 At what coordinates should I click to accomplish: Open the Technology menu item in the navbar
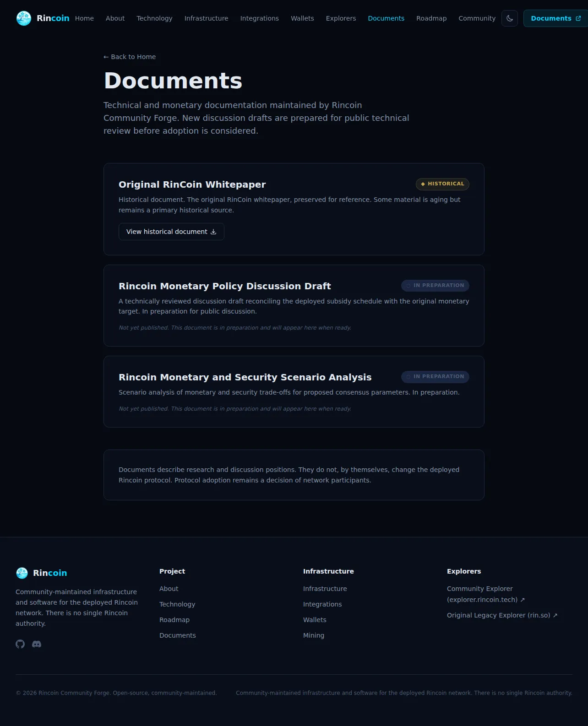click(x=154, y=18)
